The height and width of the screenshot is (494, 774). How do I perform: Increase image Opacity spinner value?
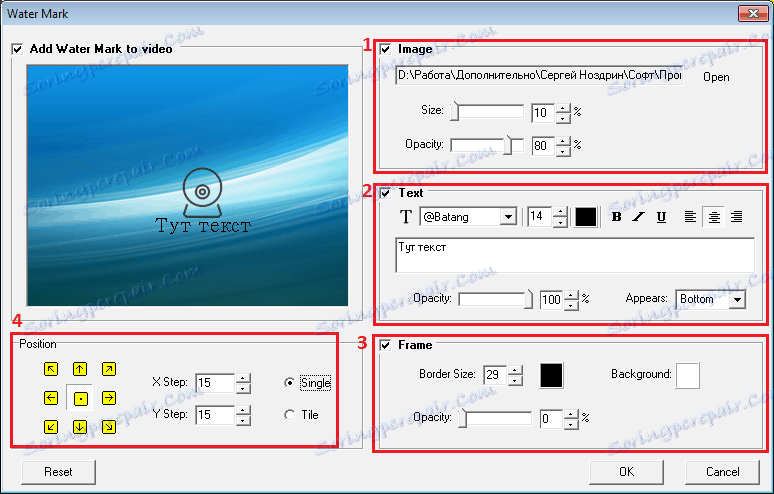563,141
